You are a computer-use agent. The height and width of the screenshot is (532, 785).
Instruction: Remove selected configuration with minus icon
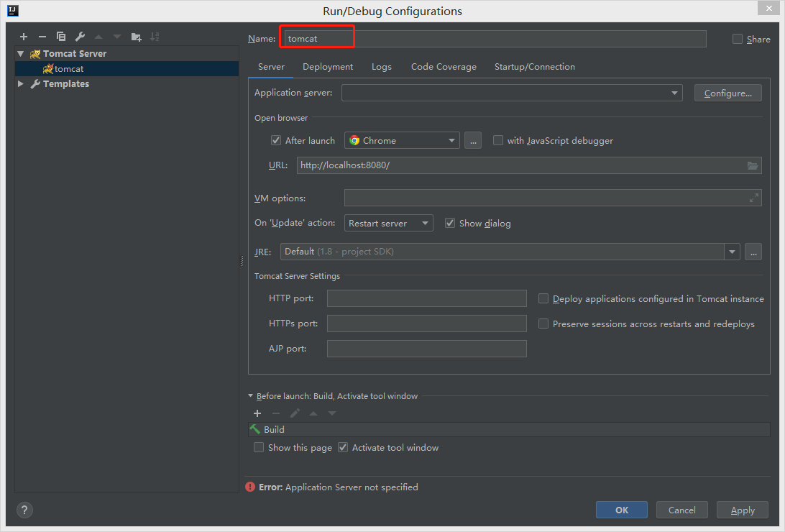coord(42,37)
